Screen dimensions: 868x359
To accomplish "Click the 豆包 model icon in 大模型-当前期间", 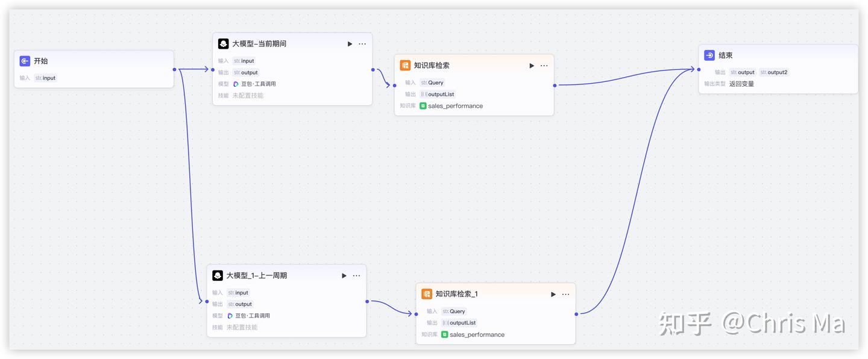I will (x=237, y=84).
